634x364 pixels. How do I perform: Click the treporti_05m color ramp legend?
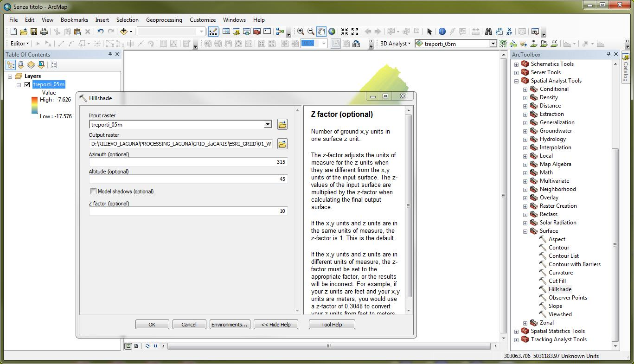(35, 105)
